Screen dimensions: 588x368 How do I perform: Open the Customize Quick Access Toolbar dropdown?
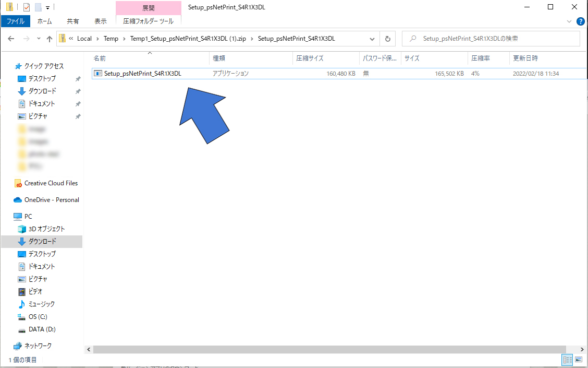[x=48, y=7]
